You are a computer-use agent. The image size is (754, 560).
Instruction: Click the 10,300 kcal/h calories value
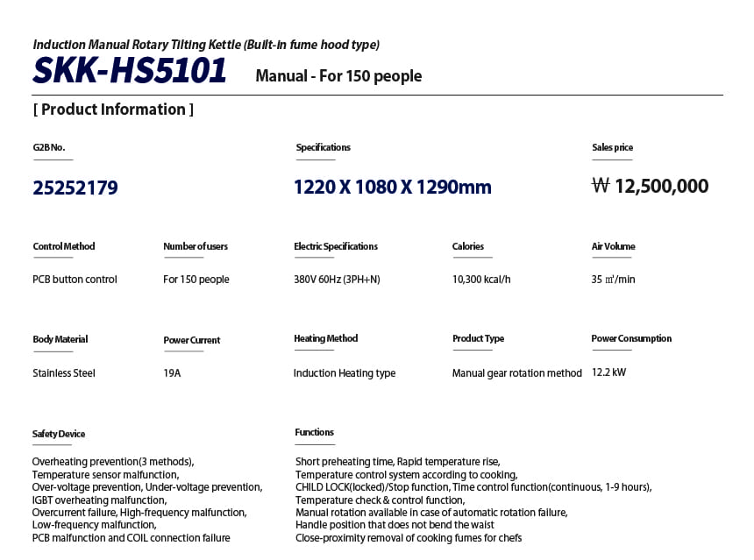pyautogui.click(x=481, y=280)
